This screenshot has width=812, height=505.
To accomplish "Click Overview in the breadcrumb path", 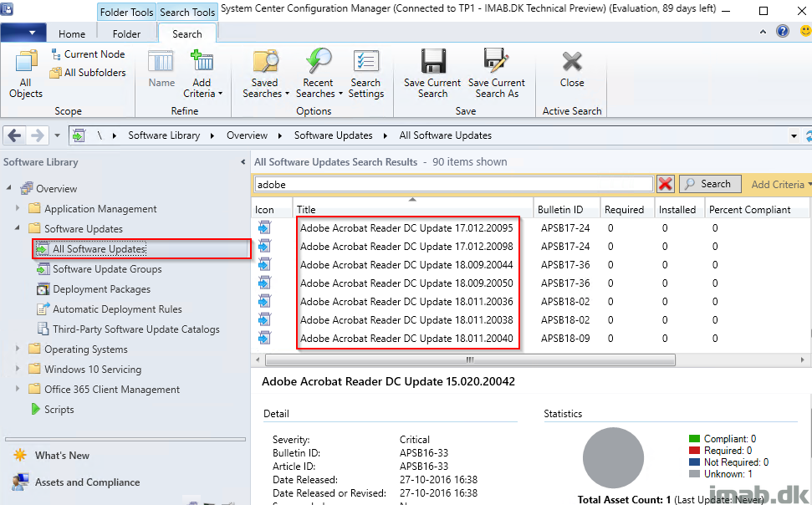I will pyautogui.click(x=247, y=135).
